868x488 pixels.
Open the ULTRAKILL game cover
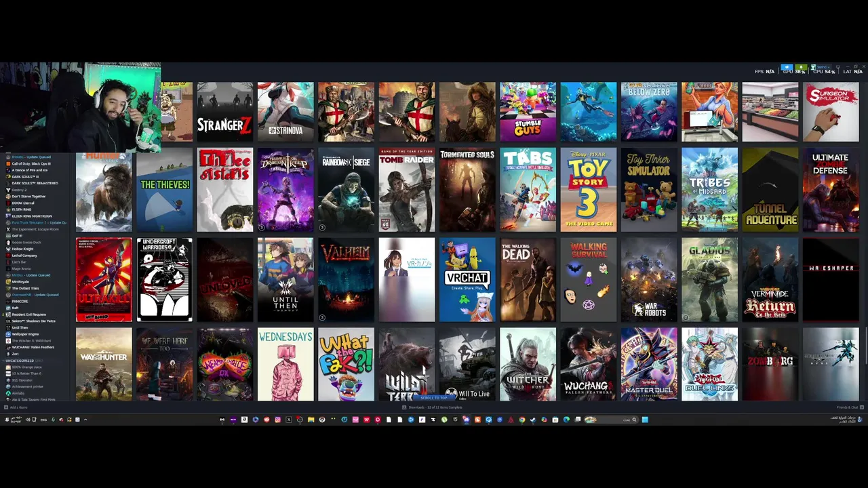[x=104, y=279]
